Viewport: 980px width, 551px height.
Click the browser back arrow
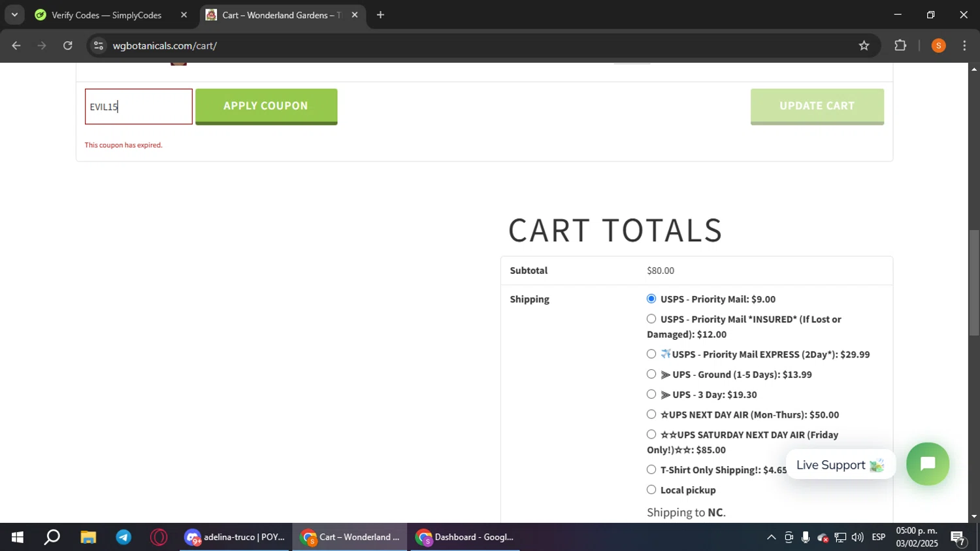point(16,46)
